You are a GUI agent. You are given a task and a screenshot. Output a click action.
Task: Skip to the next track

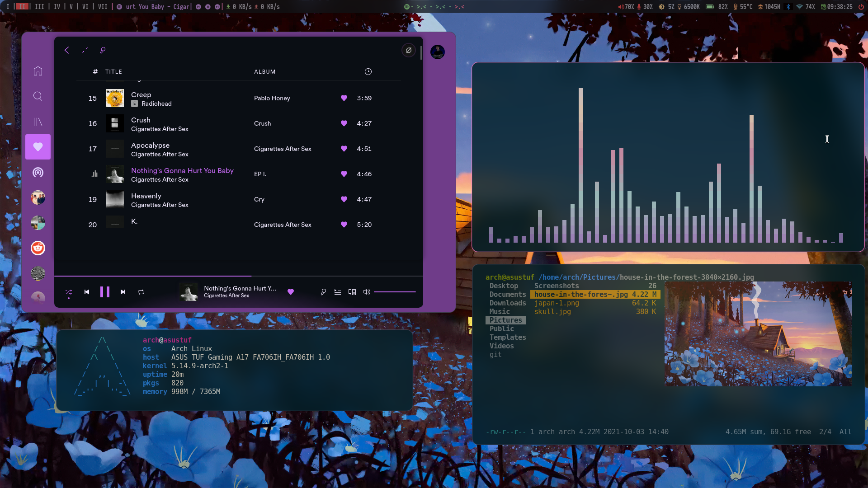pos(123,292)
